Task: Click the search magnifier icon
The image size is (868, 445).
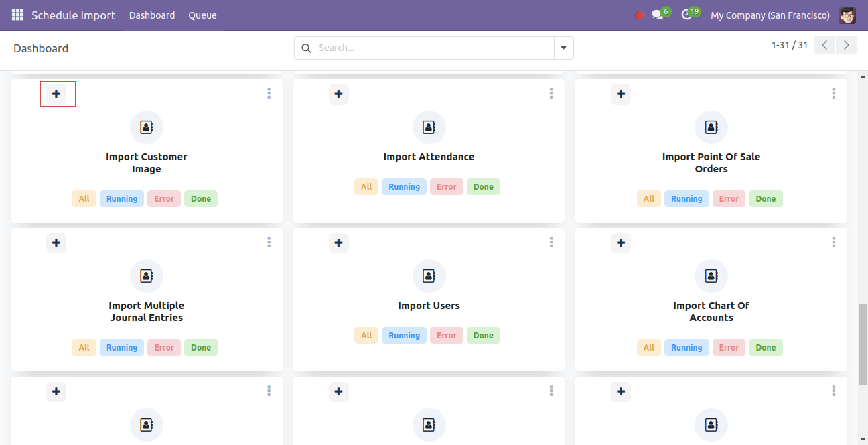Action: point(307,48)
